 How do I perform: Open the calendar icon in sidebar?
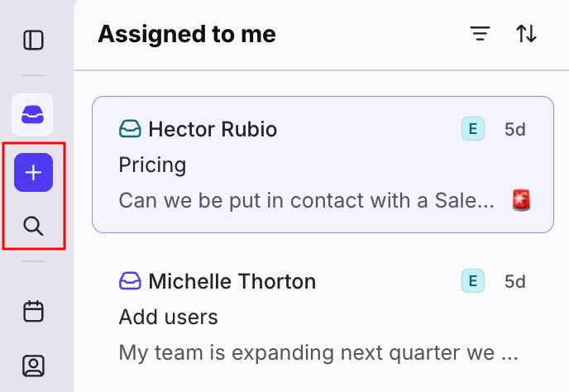[33, 312]
